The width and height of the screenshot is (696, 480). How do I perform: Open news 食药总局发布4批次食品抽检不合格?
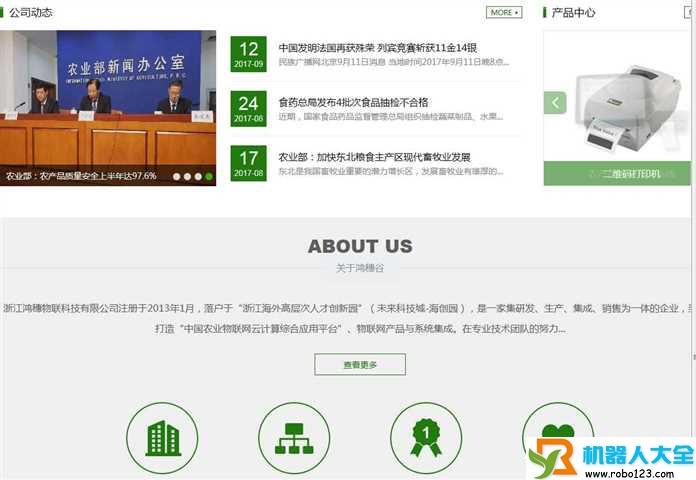point(353,103)
